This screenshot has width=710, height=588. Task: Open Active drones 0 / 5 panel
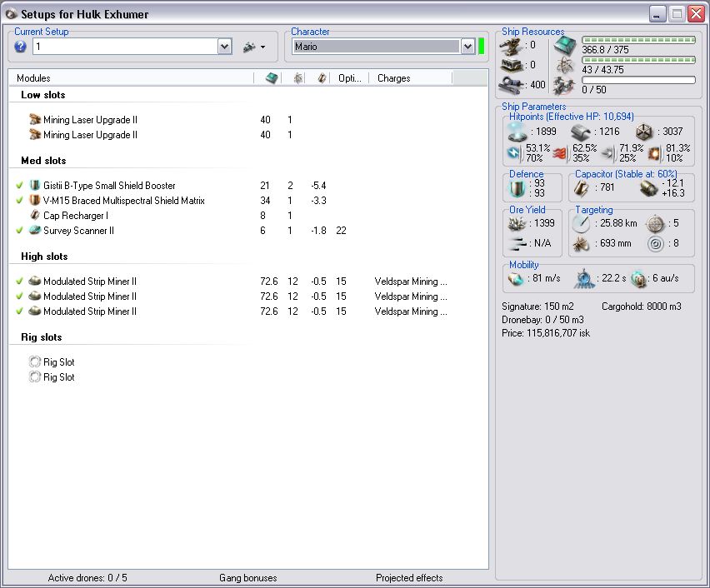[x=87, y=578]
